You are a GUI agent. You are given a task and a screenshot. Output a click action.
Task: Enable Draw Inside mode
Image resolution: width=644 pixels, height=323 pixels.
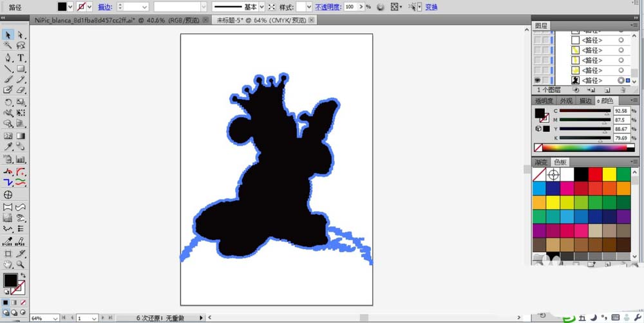tap(23, 312)
